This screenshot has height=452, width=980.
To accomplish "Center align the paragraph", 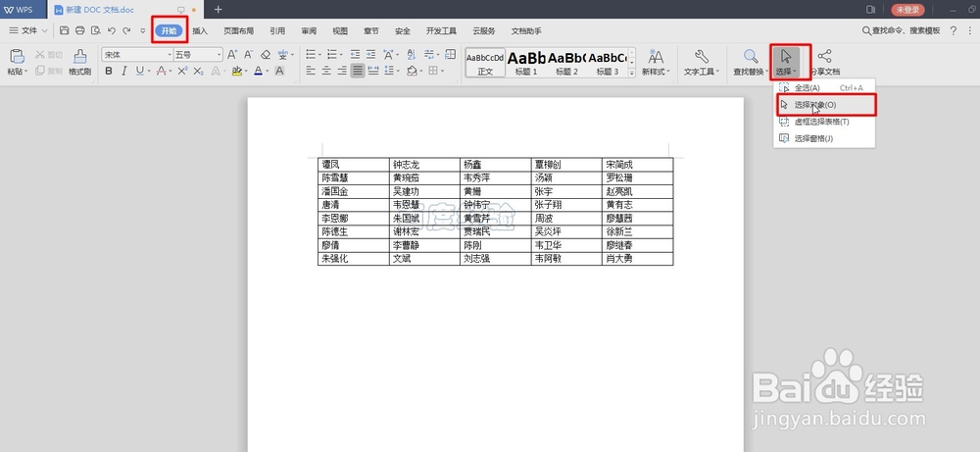I will (326, 72).
